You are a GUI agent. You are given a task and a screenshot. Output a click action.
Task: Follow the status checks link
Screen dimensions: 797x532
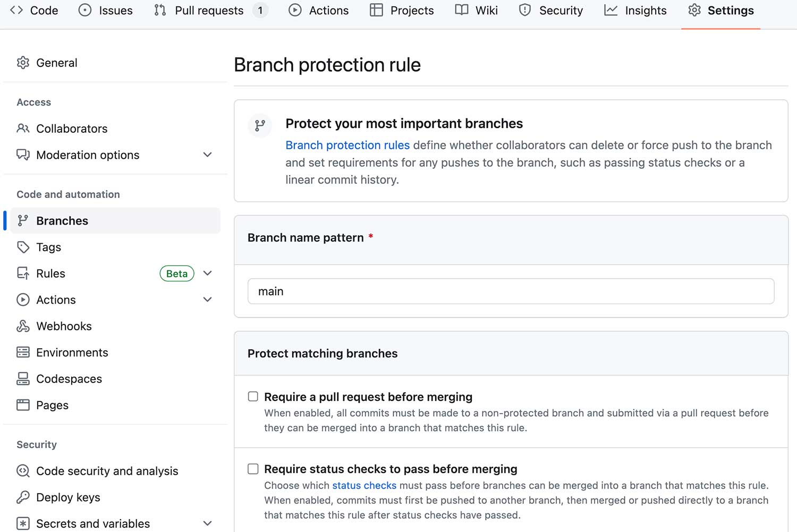pyautogui.click(x=364, y=485)
